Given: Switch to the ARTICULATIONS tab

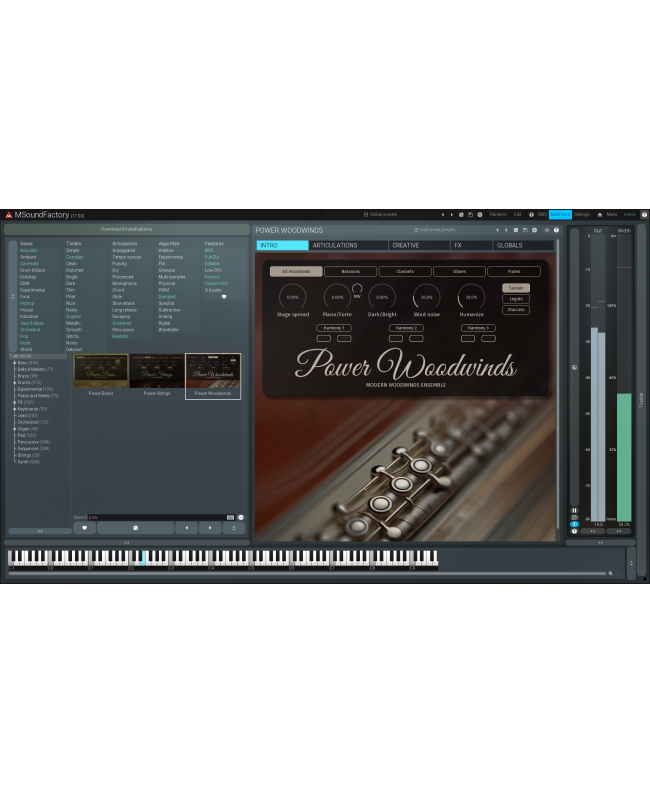Looking at the screenshot, I should coord(348,245).
